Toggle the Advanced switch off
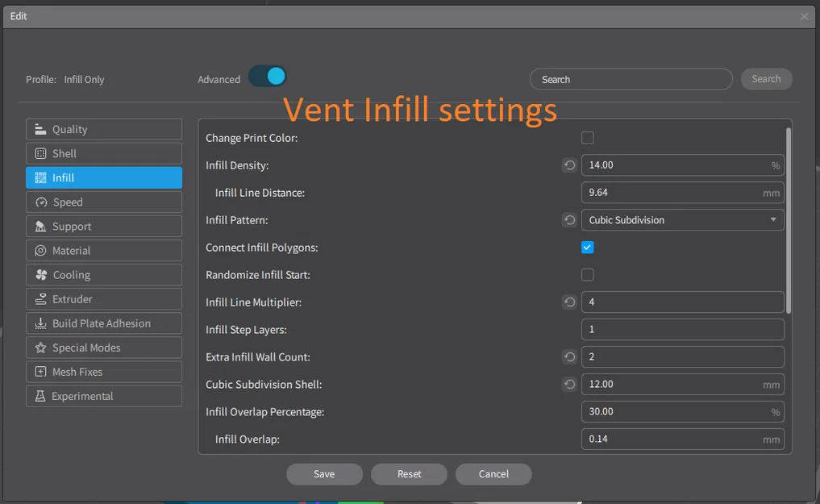The height and width of the screenshot is (504, 820). [268, 77]
